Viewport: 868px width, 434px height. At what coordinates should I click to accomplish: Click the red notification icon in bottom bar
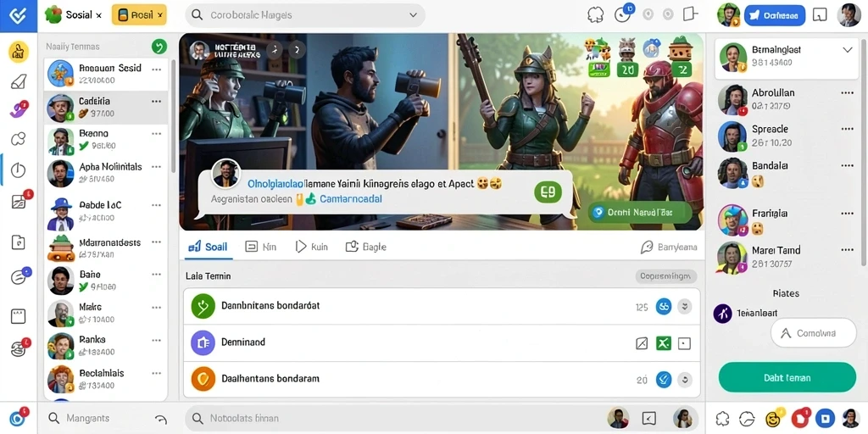click(799, 419)
